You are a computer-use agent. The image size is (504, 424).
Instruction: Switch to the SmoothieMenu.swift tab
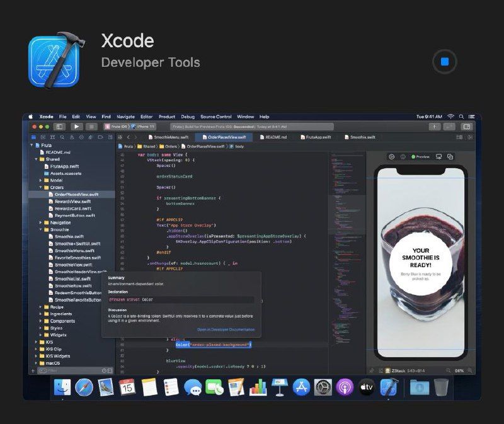[168, 137]
